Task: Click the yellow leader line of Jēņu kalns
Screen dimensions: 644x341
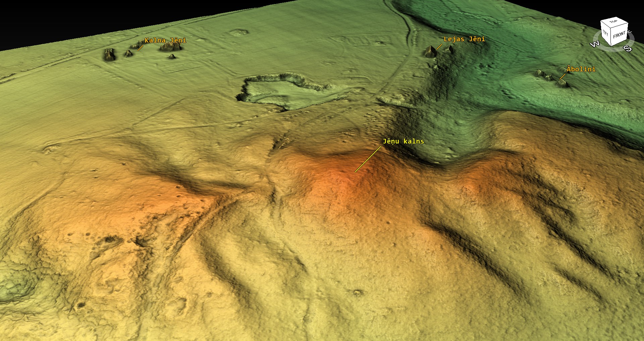Action: click(368, 159)
